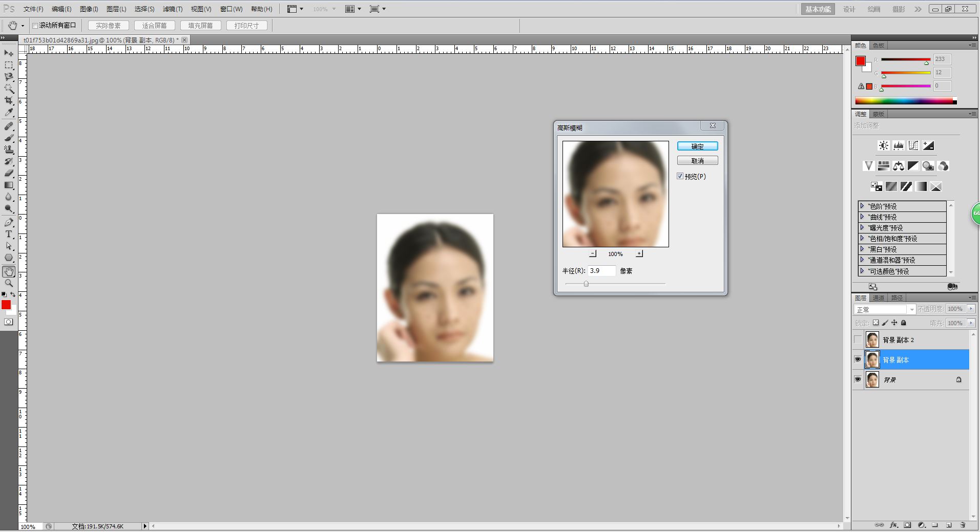Screen dimensions: 980x532
Task: Click 确定 in Gaussian Blur dialog
Action: 697,146
